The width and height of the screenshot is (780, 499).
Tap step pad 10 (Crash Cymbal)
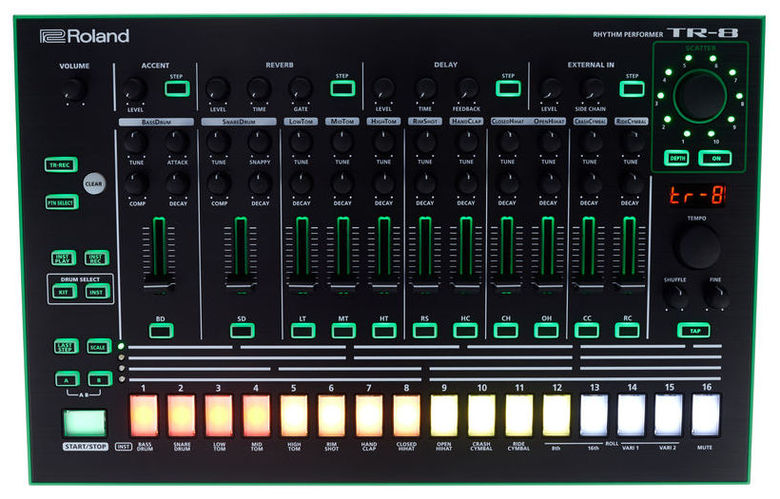[x=482, y=415]
